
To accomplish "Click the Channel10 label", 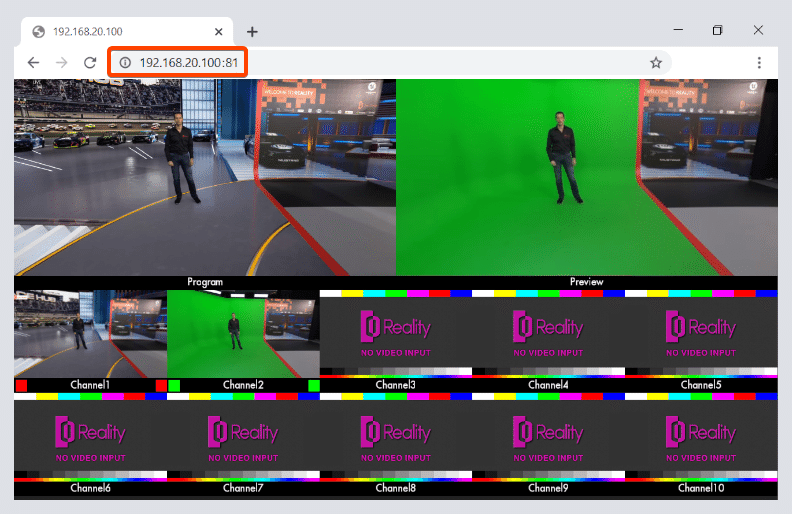I will (x=701, y=488).
